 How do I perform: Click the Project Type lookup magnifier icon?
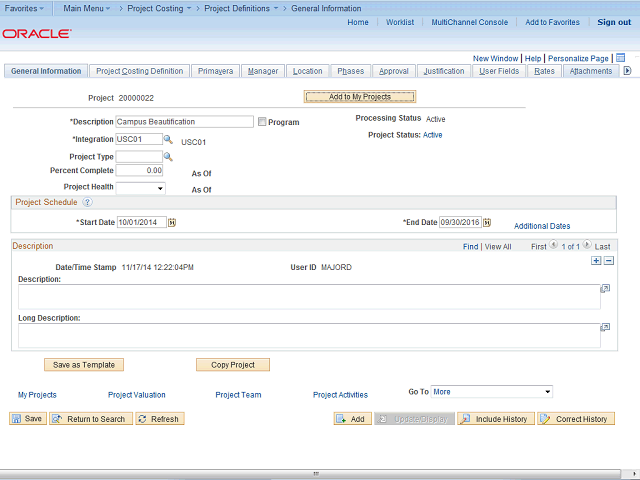point(168,157)
